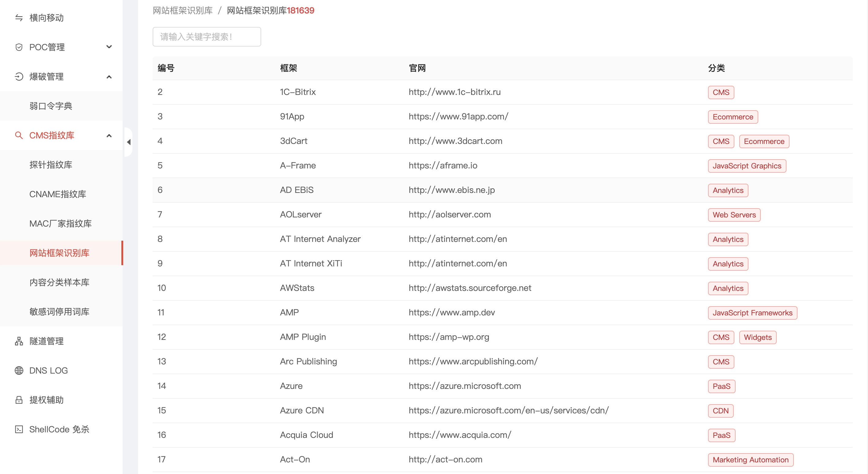Open the 弱口令字典 menu item
Screen dimensions: 868x474
[x=51, y=106]
